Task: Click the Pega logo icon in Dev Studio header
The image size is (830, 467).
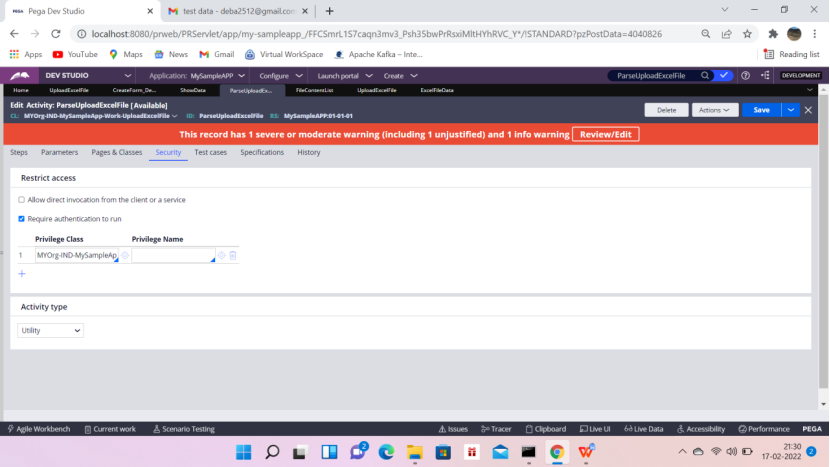Action: pos(20,76)
